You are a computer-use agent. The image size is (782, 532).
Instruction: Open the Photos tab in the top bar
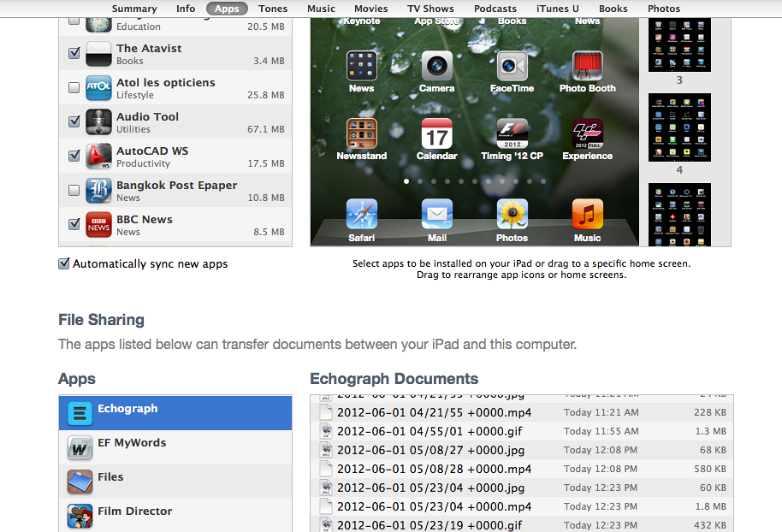click(664, 9)
